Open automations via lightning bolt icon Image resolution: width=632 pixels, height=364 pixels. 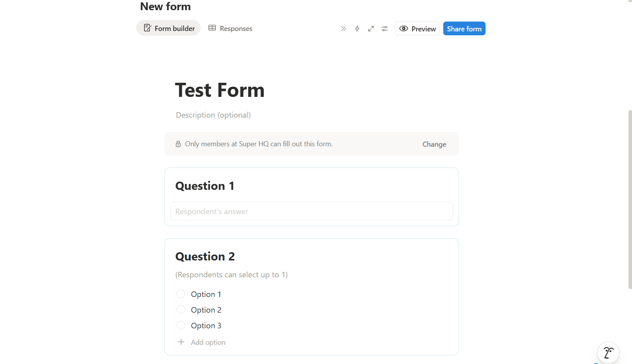coord(357,29)
